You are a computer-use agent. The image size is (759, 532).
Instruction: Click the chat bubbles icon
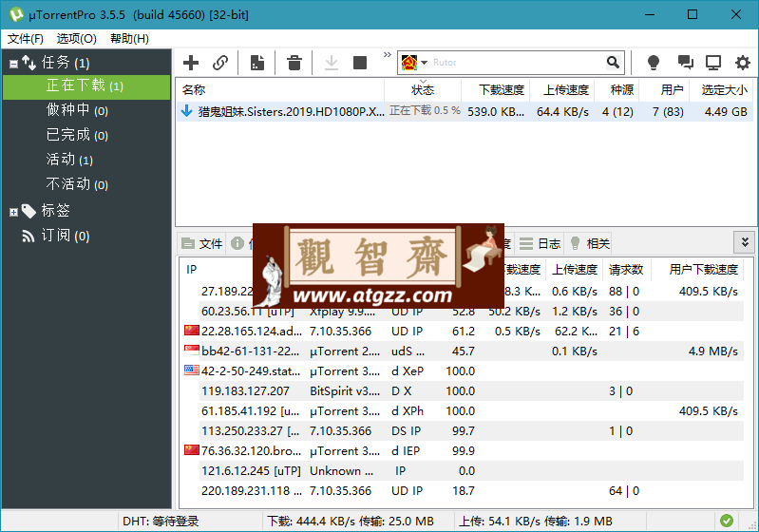685,63
